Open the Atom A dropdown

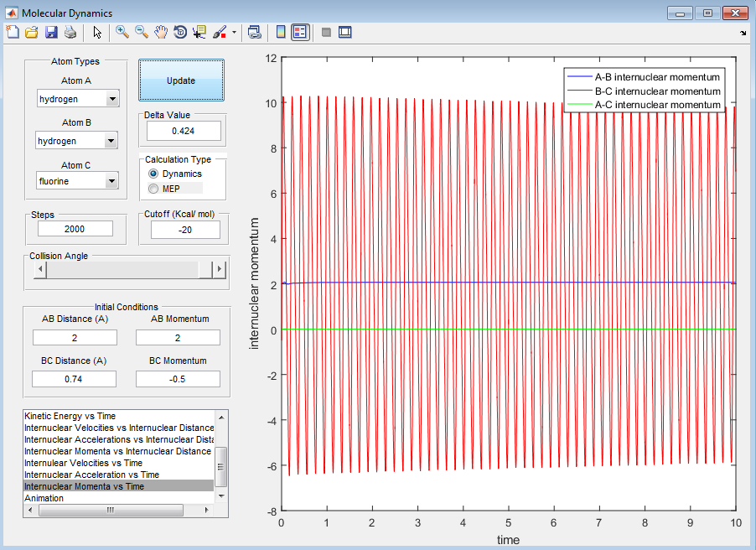[x=80, y=100]
